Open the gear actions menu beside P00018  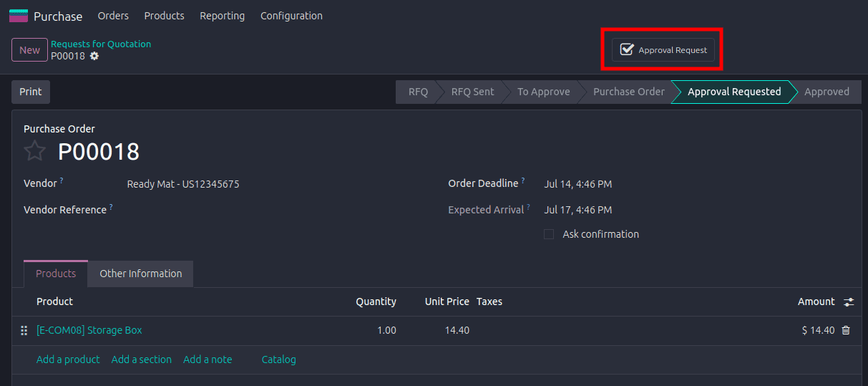[x=94, y=56]
